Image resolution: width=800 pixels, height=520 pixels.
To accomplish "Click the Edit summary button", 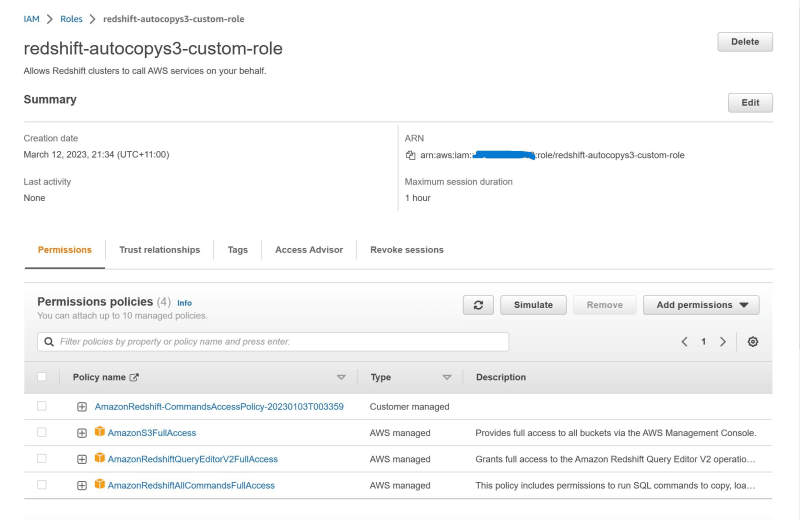I will (x=750, y=103).
